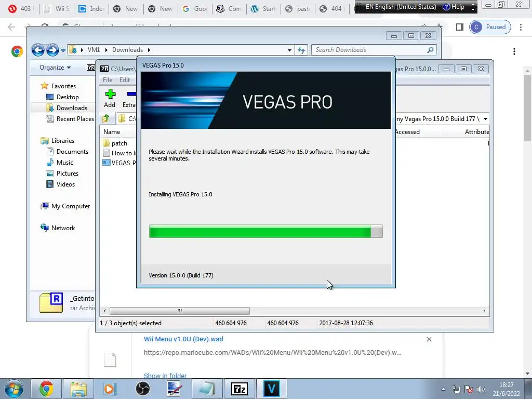The width and height of the screenshot is (532, 399).
Task: Switch to the Index browser tab
Action: click(x=91, y=9)
